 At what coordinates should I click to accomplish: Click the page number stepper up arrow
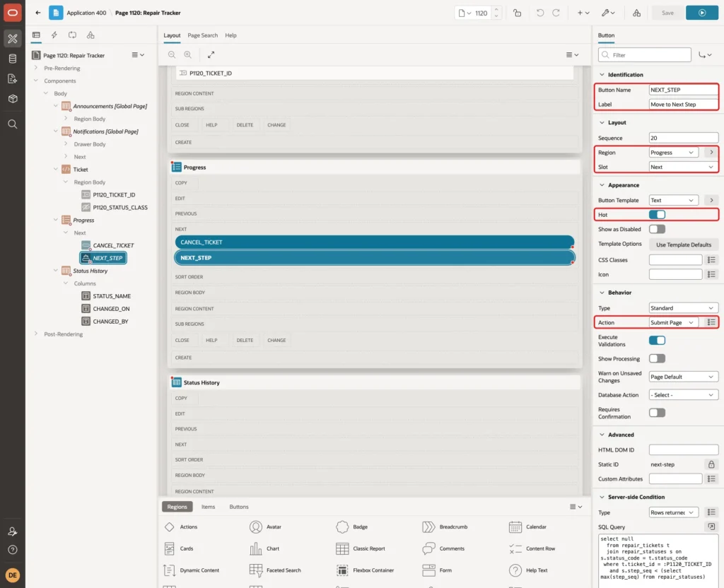(496, 10)
